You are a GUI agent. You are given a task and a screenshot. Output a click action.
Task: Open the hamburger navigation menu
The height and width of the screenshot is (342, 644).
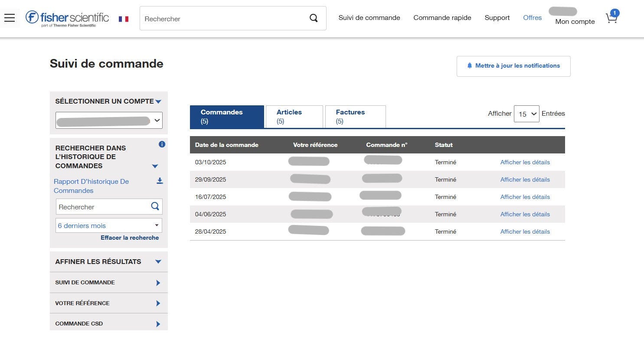[x=10, y=18]
